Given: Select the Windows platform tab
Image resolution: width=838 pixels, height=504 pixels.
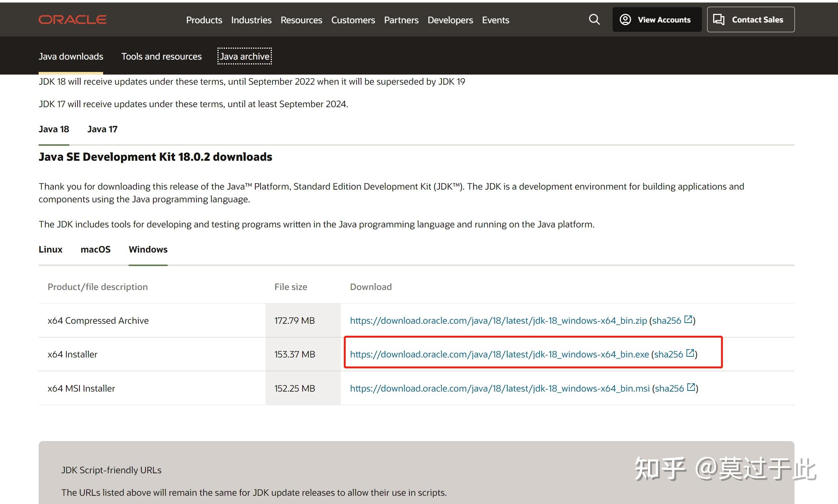Looking at the screenshot, I should (148, 250).
